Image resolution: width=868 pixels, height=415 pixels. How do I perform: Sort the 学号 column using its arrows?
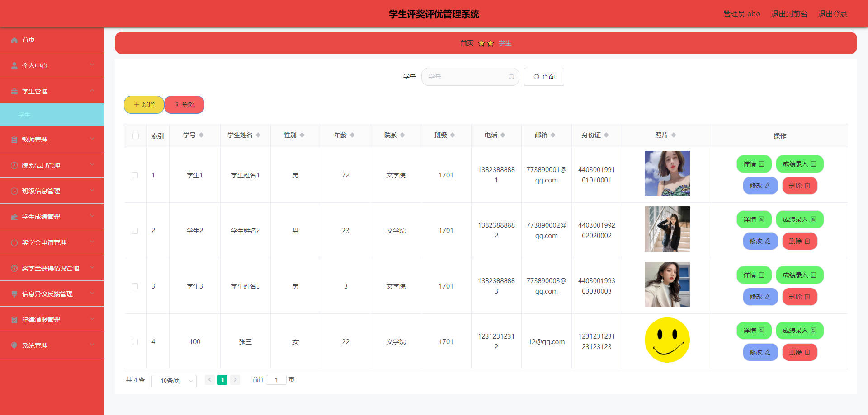pyautogui.click(x=201, y=135)
